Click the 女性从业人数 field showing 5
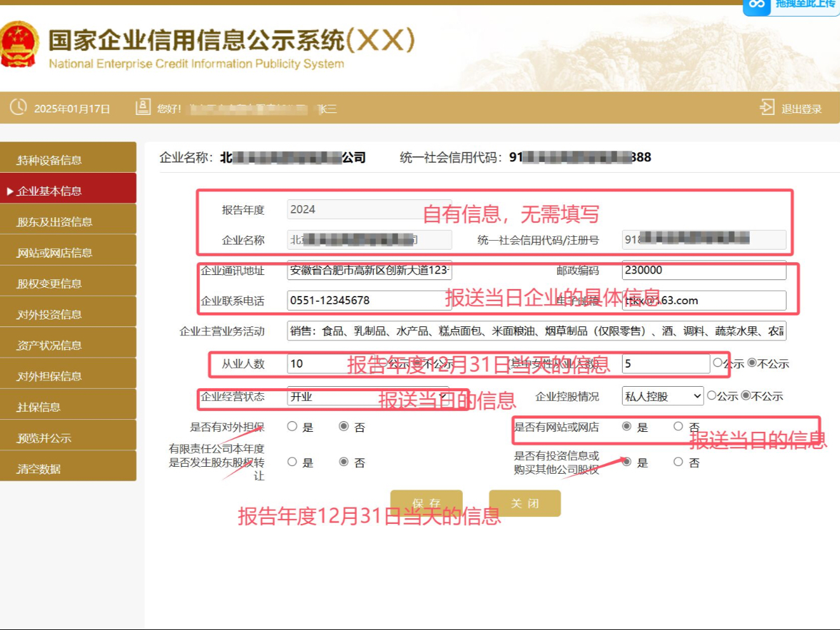The height and width of the screenshot is (630, 840). pos(666,363)
